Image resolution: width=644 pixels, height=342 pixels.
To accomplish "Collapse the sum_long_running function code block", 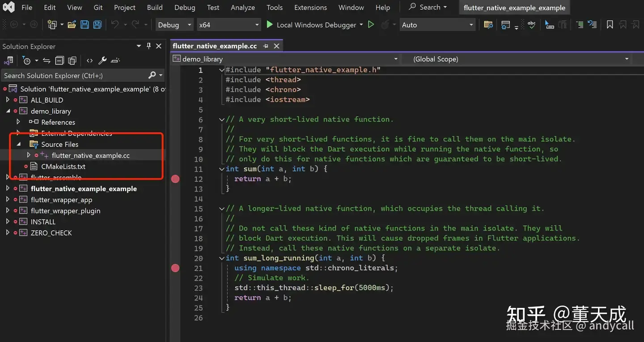I will (222, 258).
